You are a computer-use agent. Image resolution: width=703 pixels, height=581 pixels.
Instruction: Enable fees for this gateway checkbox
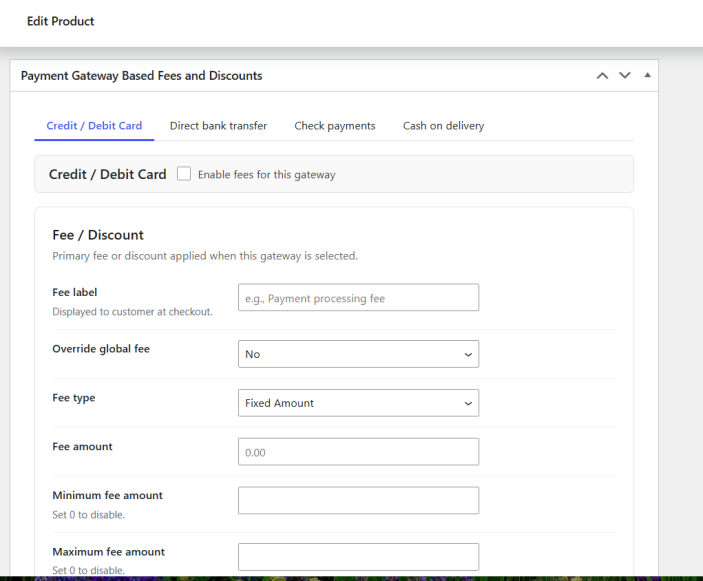pyautogui.click(x=184, y=174)
